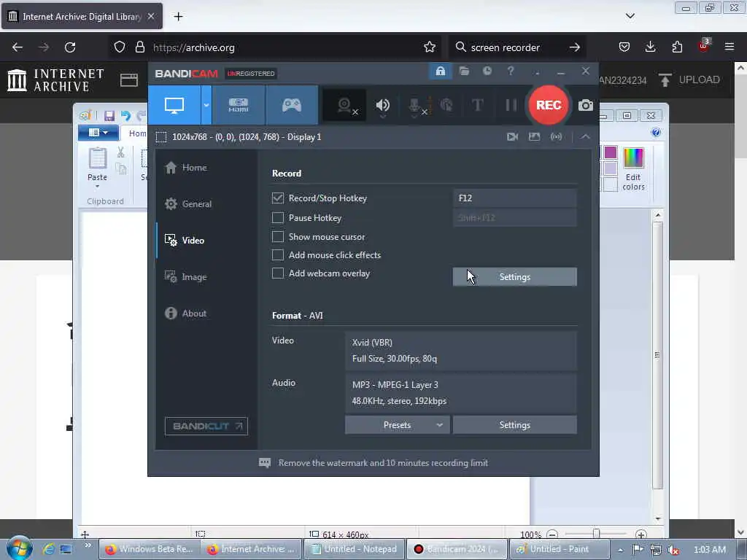Open About section in Bandicam sidebar
The height and width of the screenshot is (560, 747).
pos(185,314)
